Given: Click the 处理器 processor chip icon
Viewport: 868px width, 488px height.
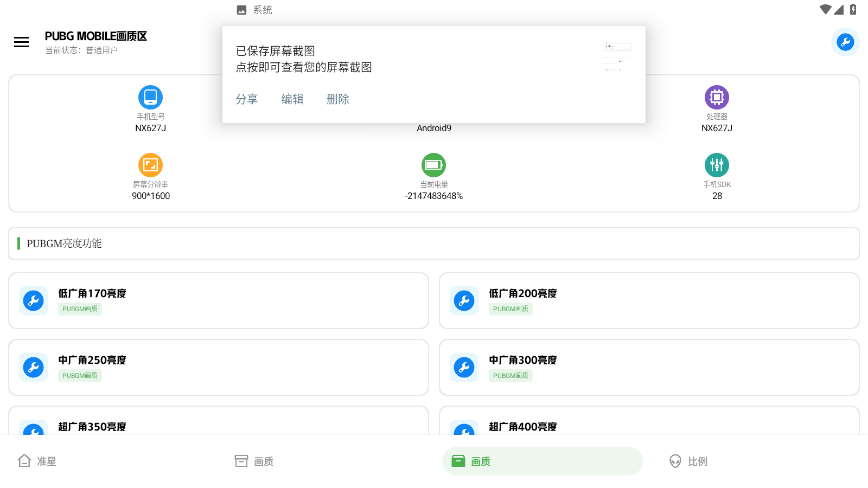Looking at the screenshot, I should coord(717,98).
